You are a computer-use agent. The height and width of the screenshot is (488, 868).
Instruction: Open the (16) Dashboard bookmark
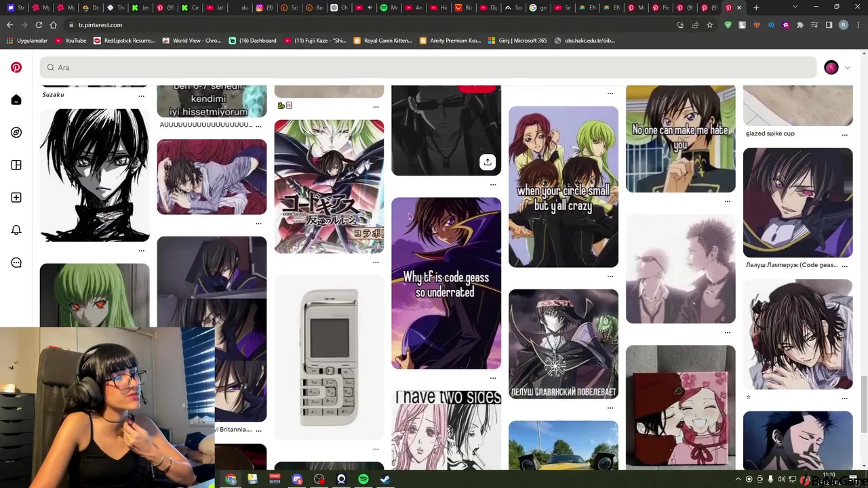253,41
